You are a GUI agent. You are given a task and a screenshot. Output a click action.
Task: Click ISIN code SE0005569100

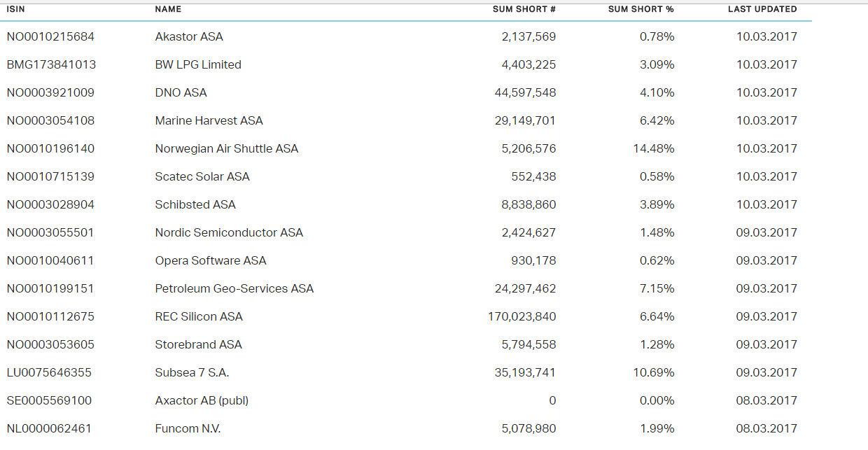(49, 400)
